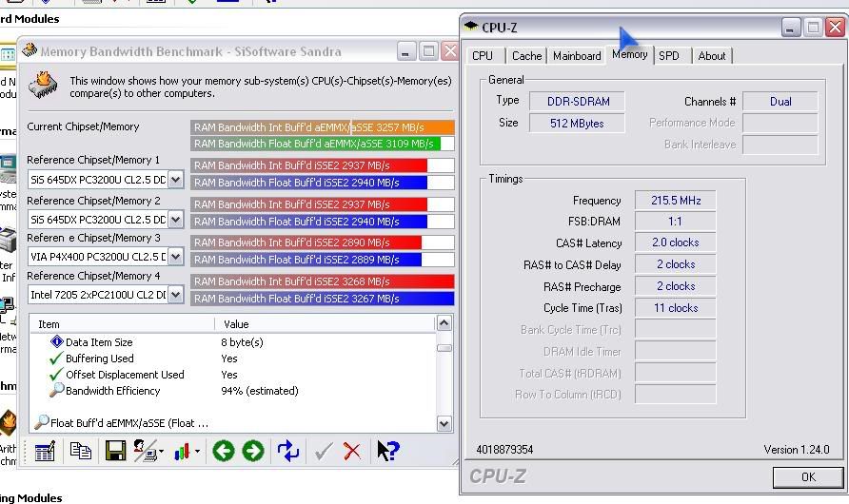Click the orange Int Buff'd 3257 MB/s bar
Image resolution: width=849 pixels, height=504 pixels.
(x=322, y=127)
